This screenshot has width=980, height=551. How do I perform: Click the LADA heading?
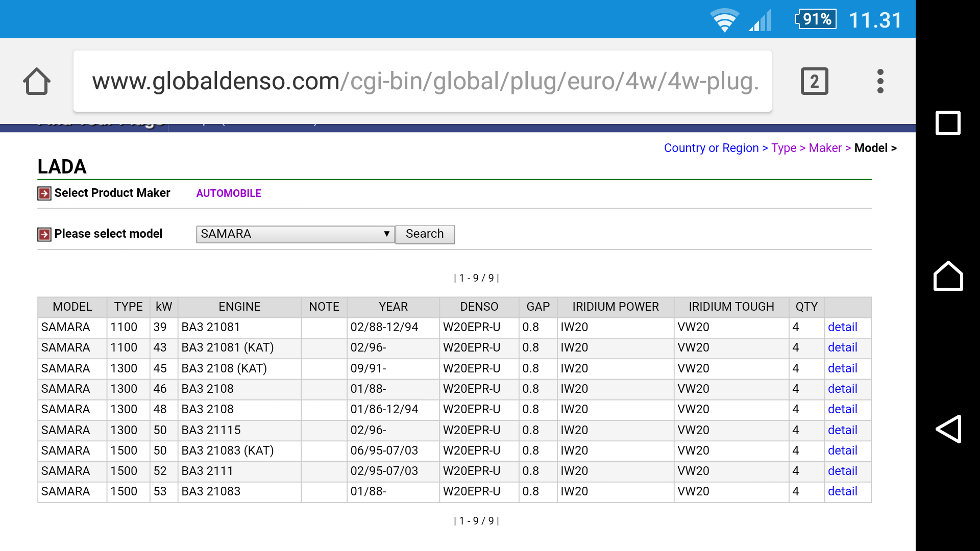point(62,167)
